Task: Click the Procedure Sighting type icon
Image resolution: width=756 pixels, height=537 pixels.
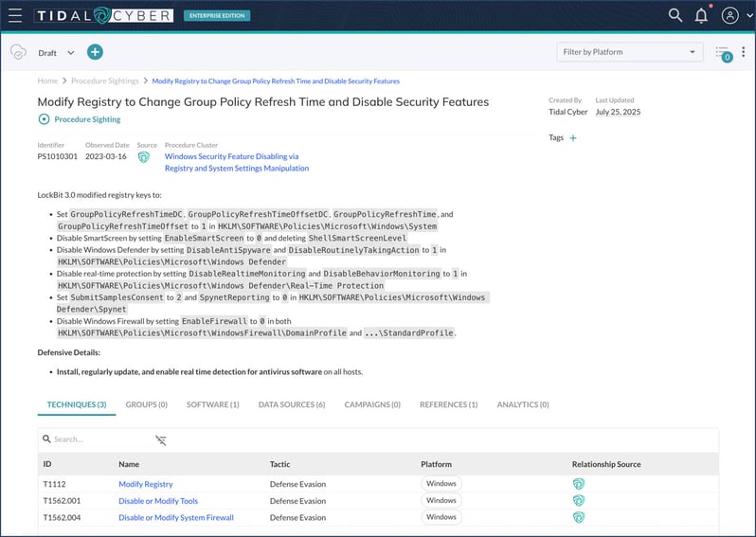Action: [44, 119]
